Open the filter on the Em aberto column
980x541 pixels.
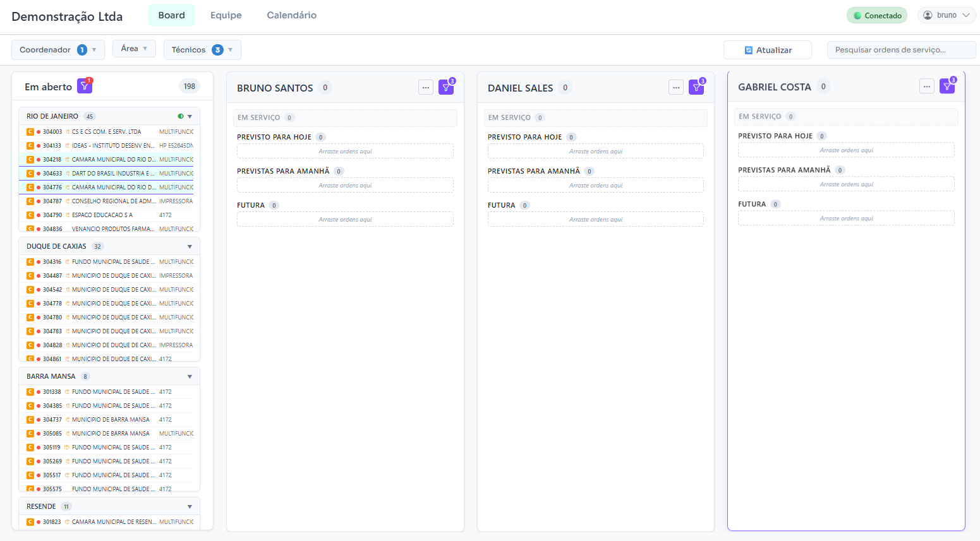click(x=84, y=85)
